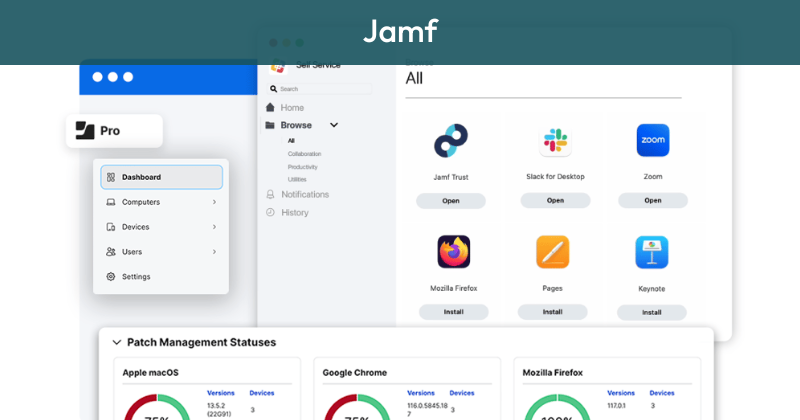Screen dimensions: 800x420
Task: Expand the Users submenu chevron
Action: click(214, 252)
